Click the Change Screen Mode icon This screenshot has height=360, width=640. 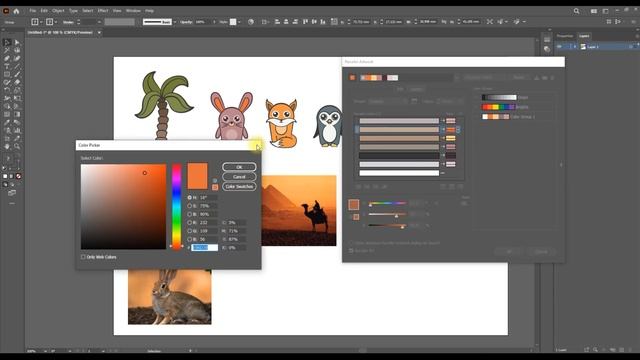(x=12, y=193)
